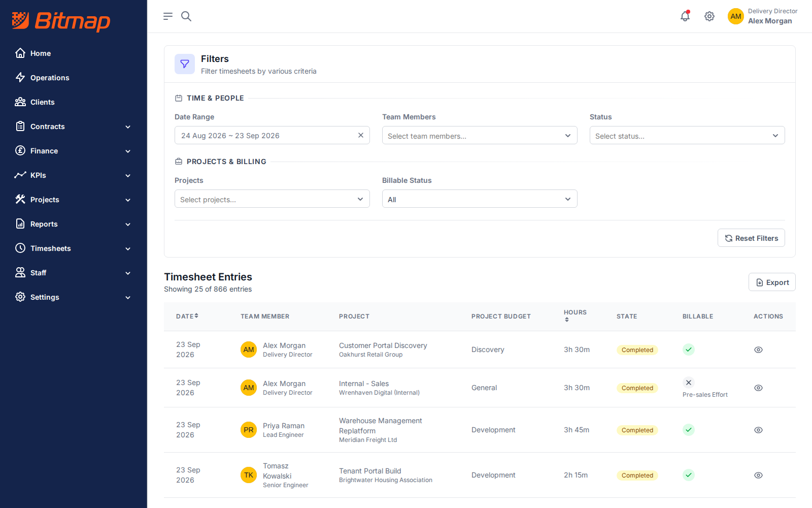The image size is (812, 508).
Task: Click the KPIs trend line icon
Action: pos(20,175)
